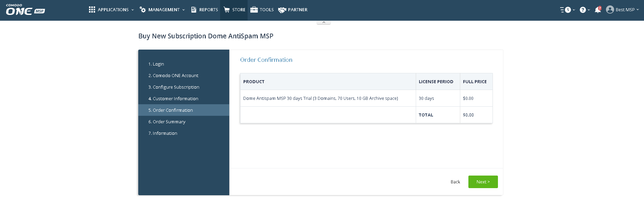Click the Management gears icon
Image resolution: width=644 pixels, height=218 pixels.
pyautogui.click(x=143, y=10)
